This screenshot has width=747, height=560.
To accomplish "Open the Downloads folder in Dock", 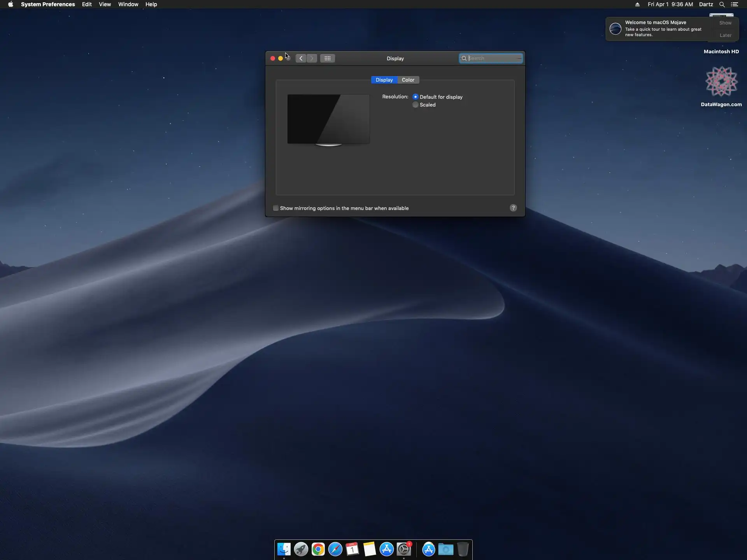I will pyautogui.click(x=445, y=549).
